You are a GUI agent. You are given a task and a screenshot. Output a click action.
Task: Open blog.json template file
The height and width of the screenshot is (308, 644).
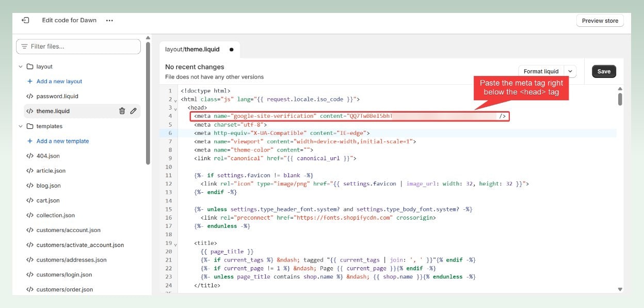49,186
